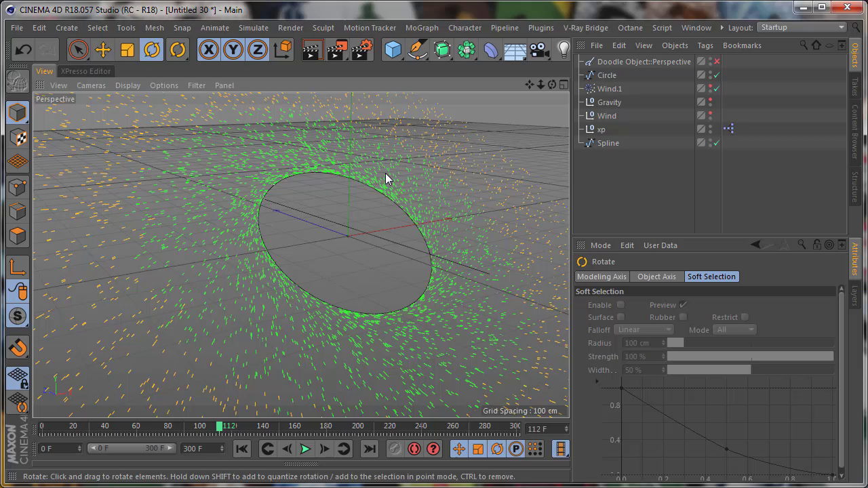Click the 112 F current frame field

tap(547, 429)
